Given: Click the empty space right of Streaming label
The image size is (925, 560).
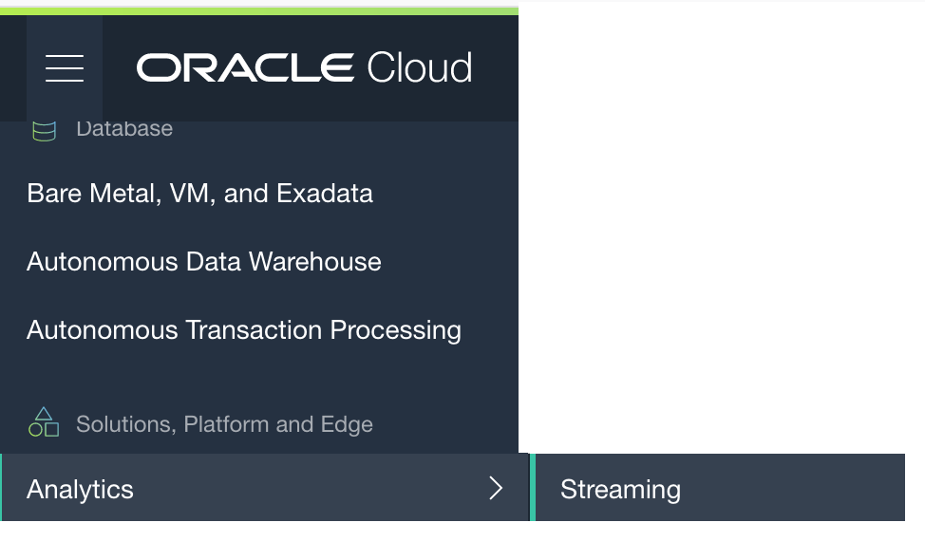Looking at the screenshot, I should click(x=798, y=488).
